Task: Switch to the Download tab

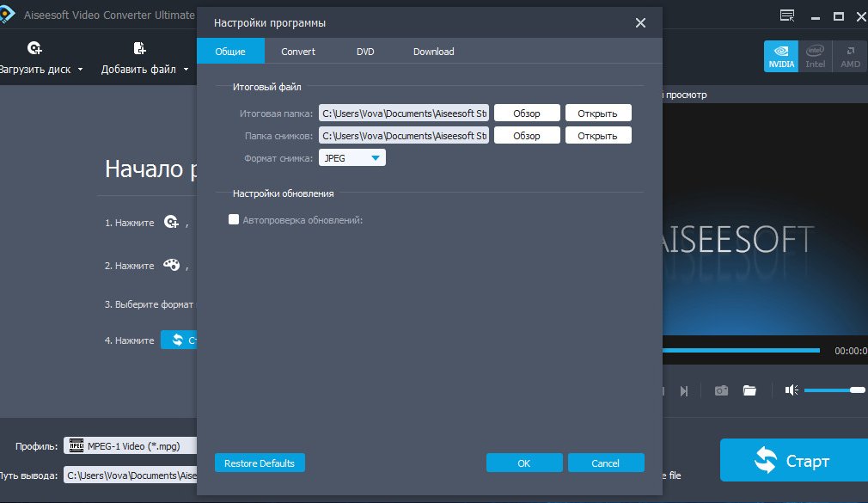Action: [x=433, y=52]
